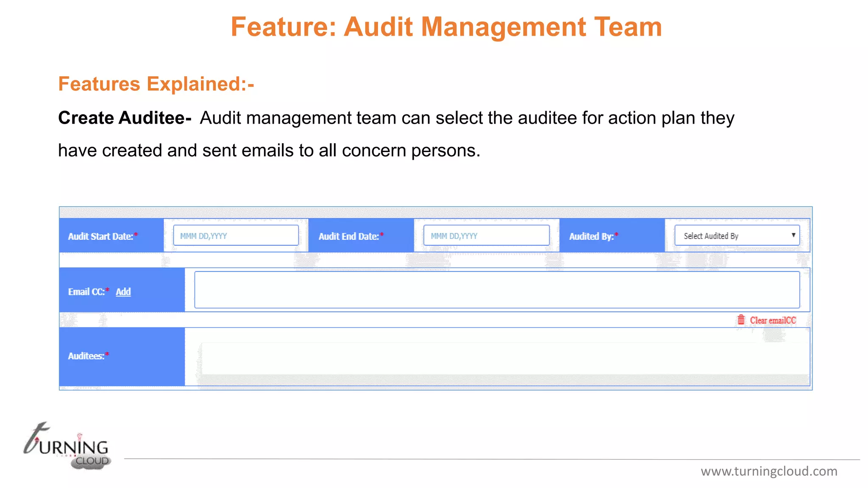Click the Email CC label
868x488 pixels.
(x=88, y=291)
